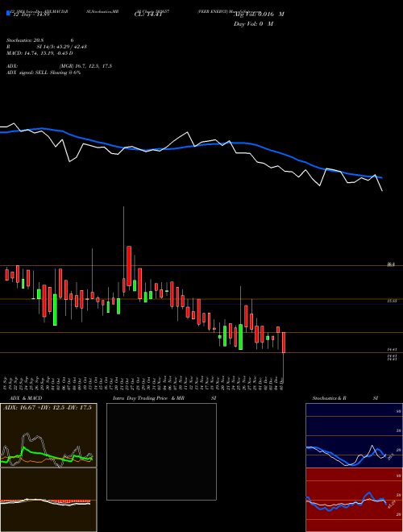
Task: Open the MACD histogram chart with red bars
Action: click(48, 500)
